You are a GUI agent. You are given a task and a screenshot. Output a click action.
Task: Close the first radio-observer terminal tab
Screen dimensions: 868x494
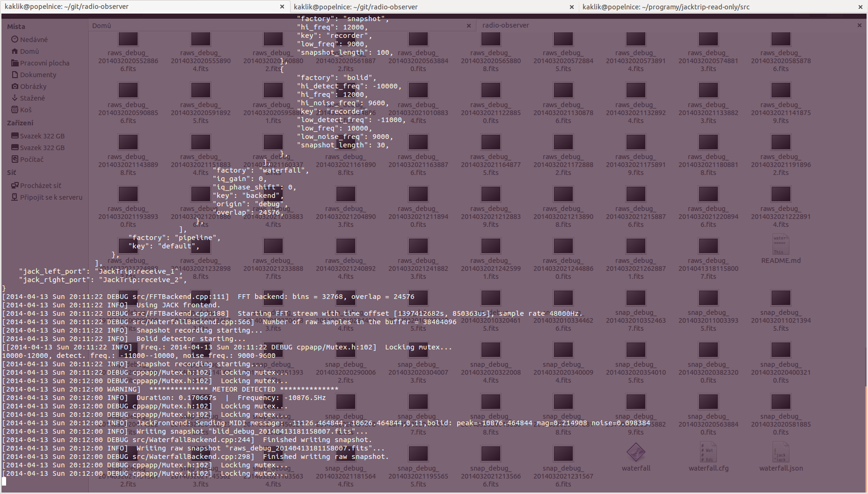[x=282, y=7]
